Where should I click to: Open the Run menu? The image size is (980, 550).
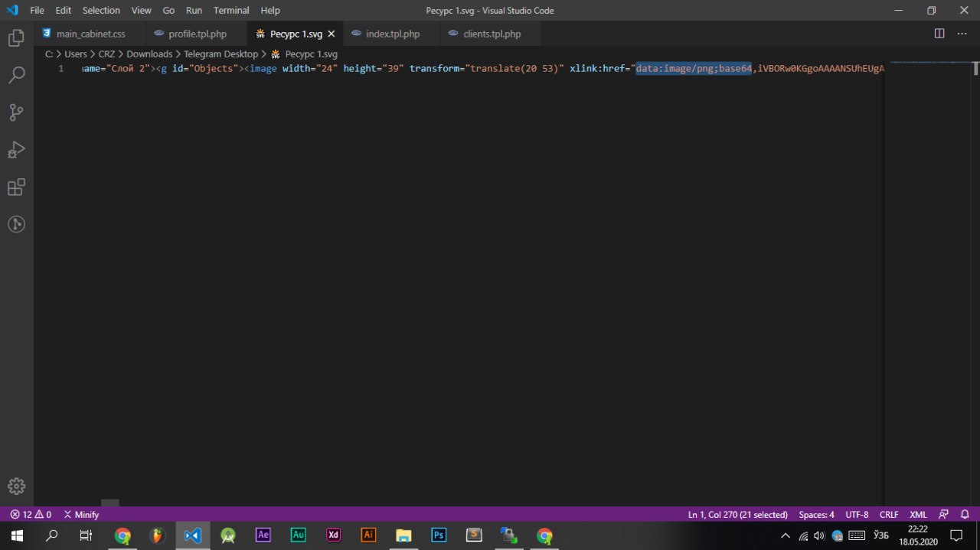pyautogui.click(x=194, y=11)
